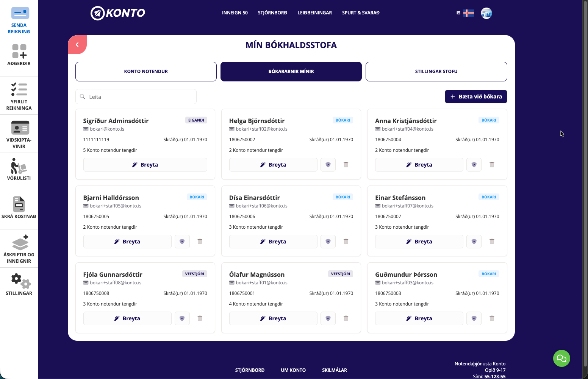
Task: Open Stjórnborð in top navigation
Action: [272, 13]
